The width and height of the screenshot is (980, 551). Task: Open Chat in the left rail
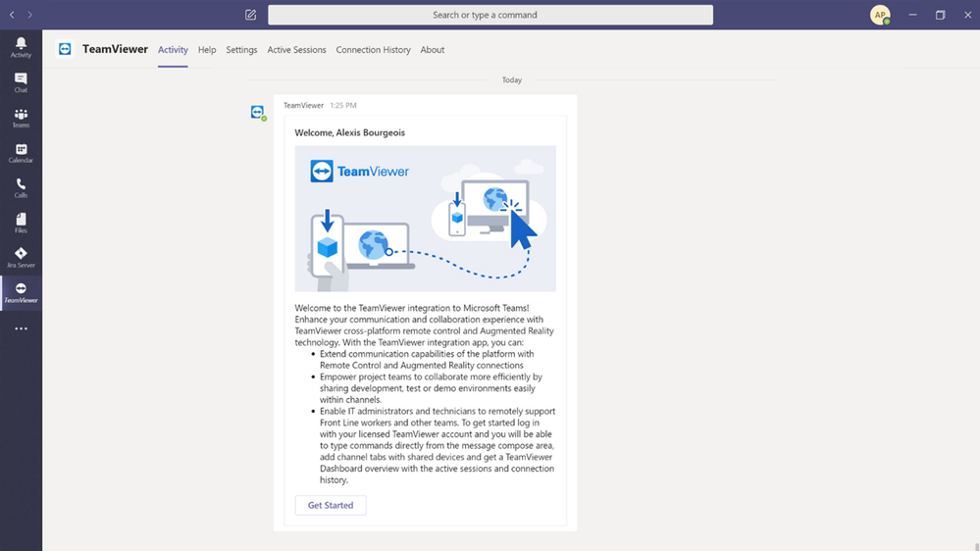point(21,82)
